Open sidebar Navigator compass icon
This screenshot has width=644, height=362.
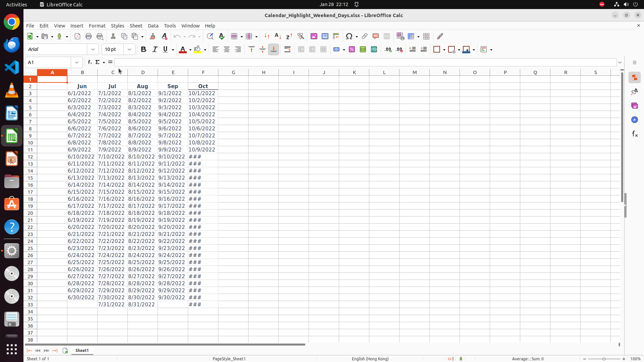click(x=635, y=120)
